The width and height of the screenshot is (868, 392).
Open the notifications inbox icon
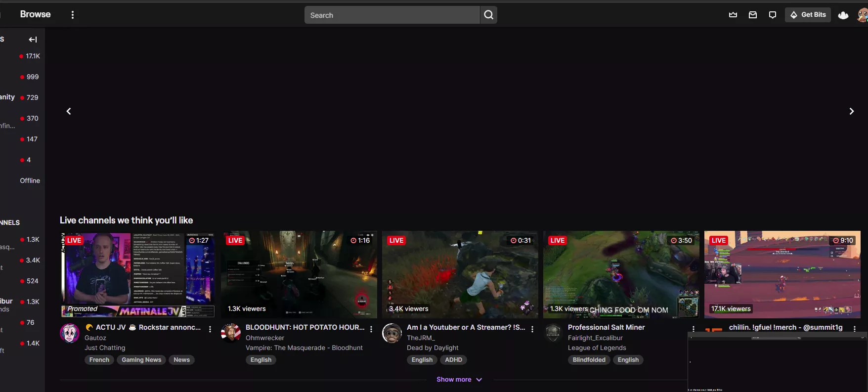(x=753, y=15)
